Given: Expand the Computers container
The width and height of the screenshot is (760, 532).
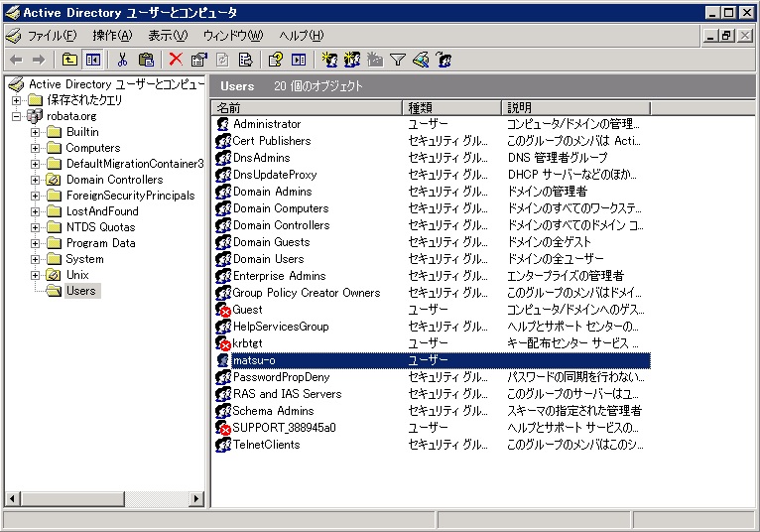Looking at the screenshot, I should point(35,149).
